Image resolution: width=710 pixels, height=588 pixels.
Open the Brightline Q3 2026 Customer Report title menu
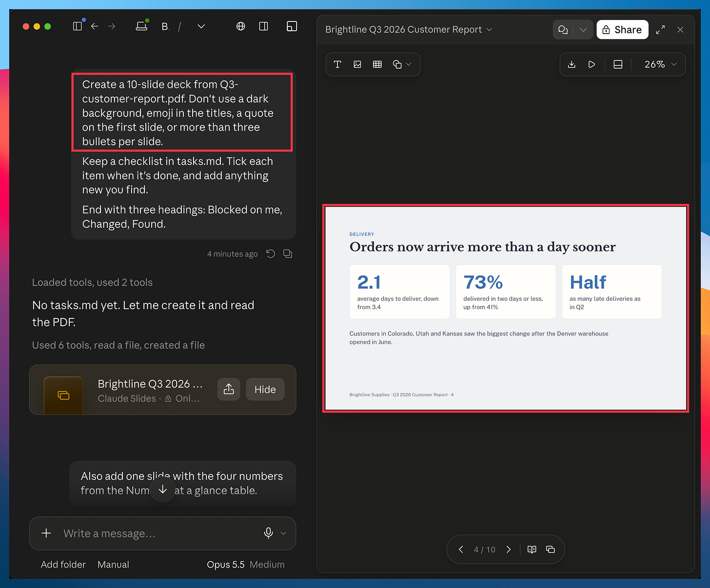(409, 30)
